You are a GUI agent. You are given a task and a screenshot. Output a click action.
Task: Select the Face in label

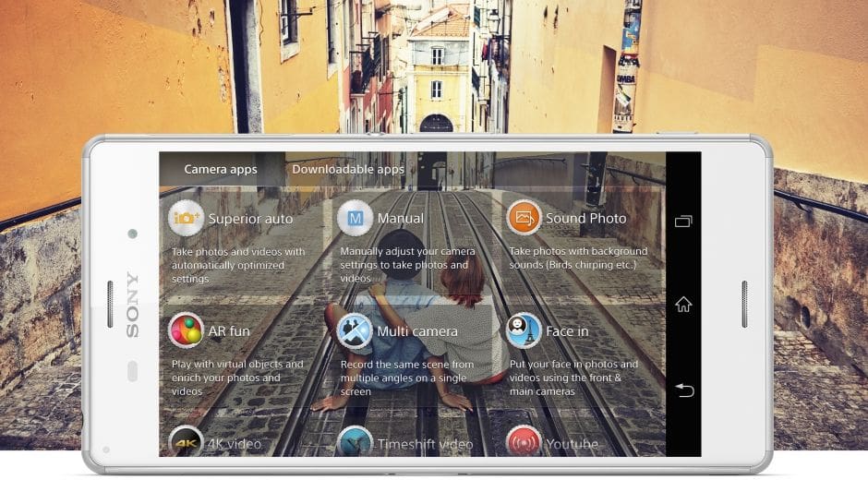(567, 330)
